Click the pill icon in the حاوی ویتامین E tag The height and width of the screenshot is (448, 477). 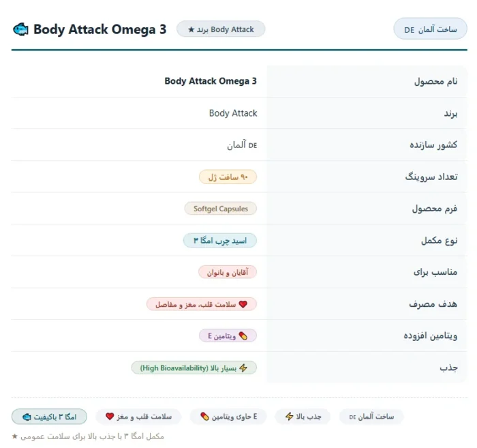coord(204,417)
